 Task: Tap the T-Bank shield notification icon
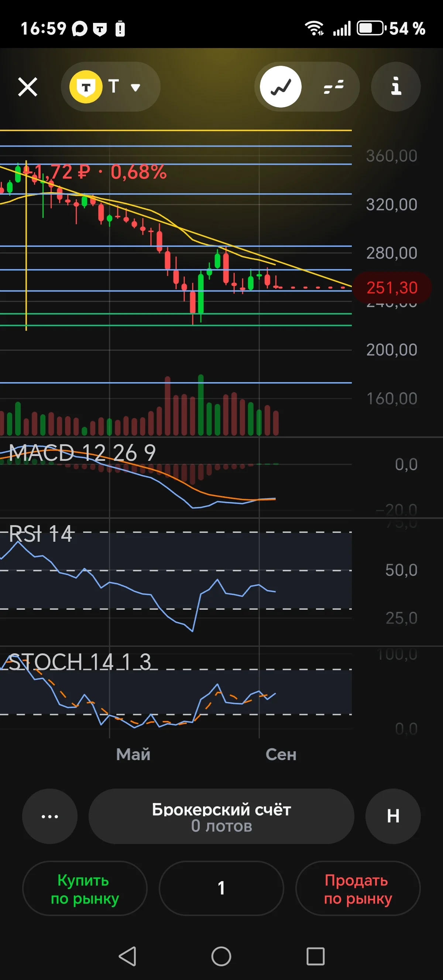tap(100, 29)
